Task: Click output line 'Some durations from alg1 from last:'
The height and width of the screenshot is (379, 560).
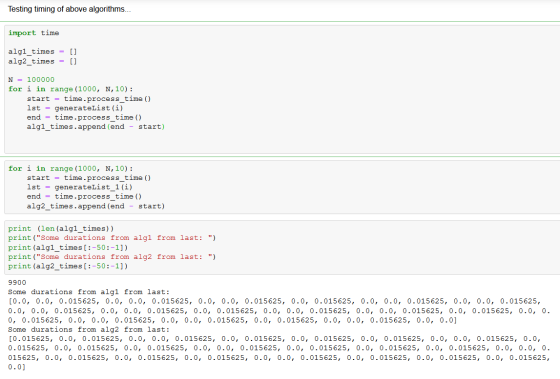Action: (x=89, y=292)
